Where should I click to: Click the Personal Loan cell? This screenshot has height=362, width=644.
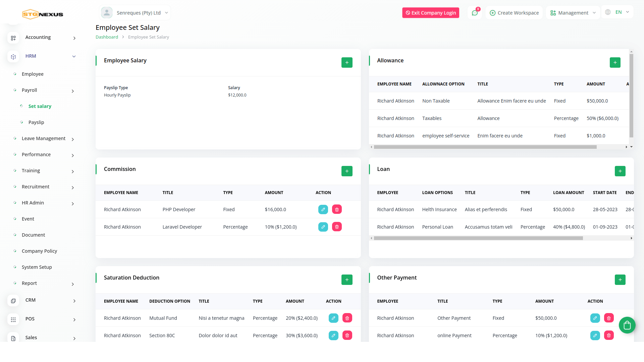[437, 227]
